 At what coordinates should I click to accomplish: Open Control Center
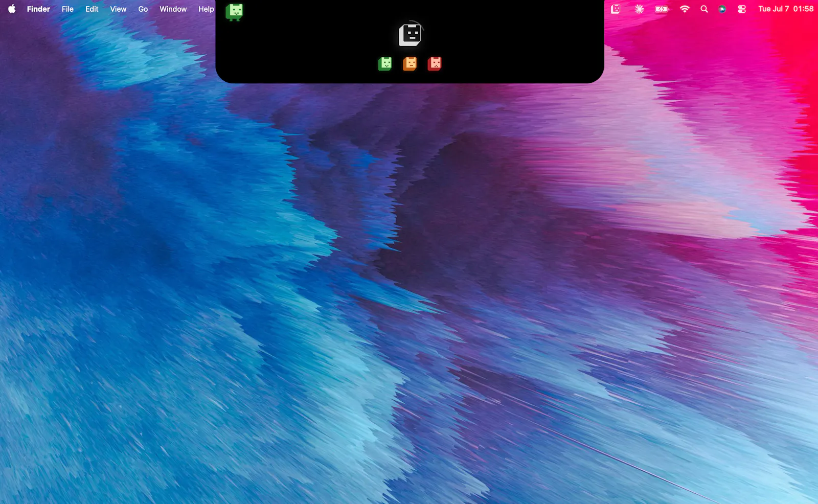(742, 9)
